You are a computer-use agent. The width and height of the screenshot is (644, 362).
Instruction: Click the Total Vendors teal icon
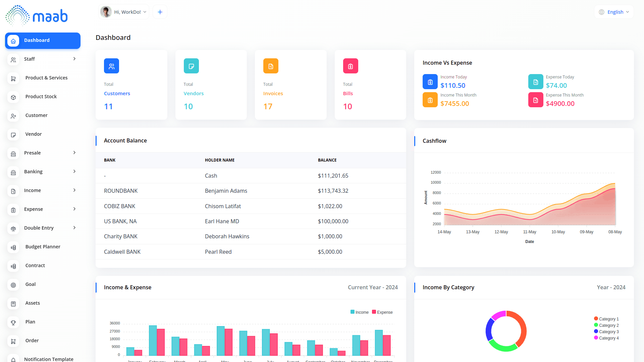click(191, 66)
